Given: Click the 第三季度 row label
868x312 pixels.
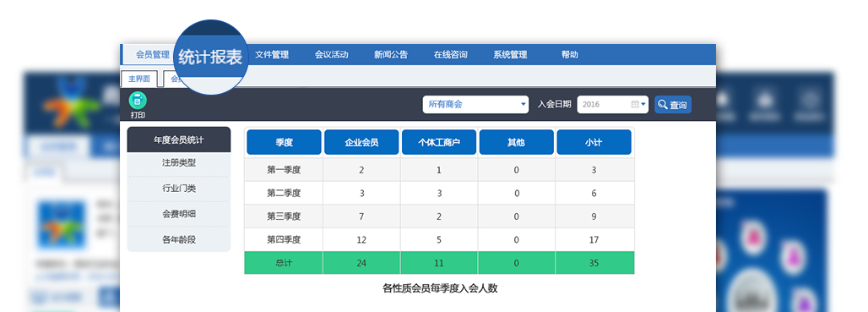Looking at the screenshot, I should coord(284,216).
